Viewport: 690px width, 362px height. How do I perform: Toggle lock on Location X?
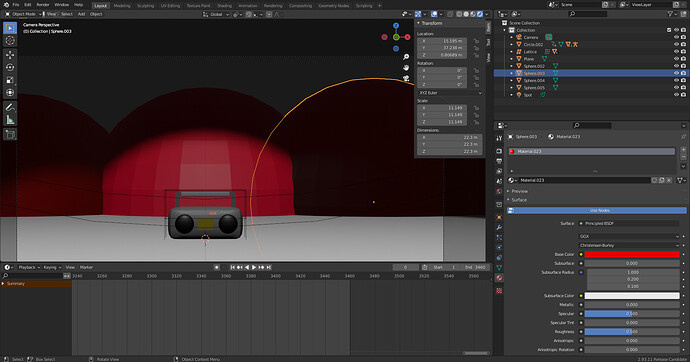point(476,41)
